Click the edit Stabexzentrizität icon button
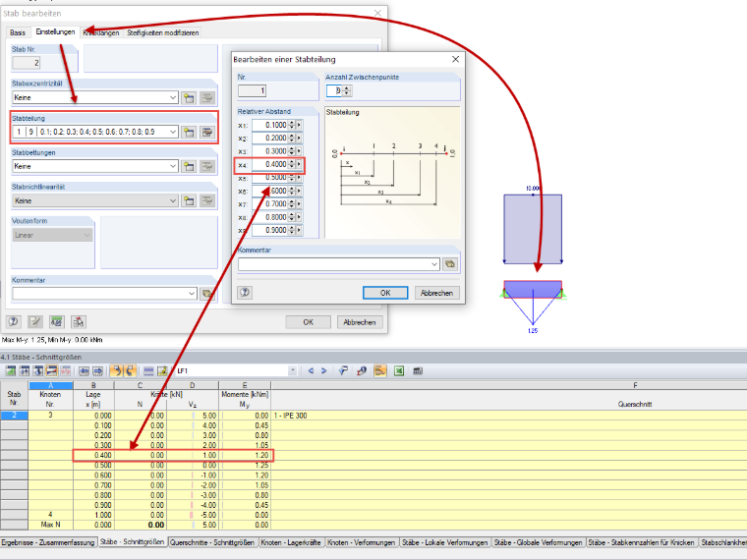This screenshot has height=560, width=747. pos(207,98)
